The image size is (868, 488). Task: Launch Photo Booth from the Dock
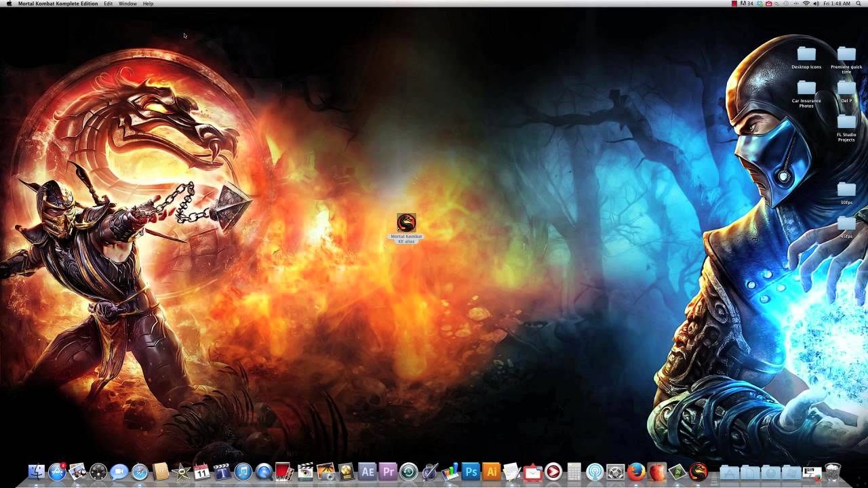tap(283, 472)
